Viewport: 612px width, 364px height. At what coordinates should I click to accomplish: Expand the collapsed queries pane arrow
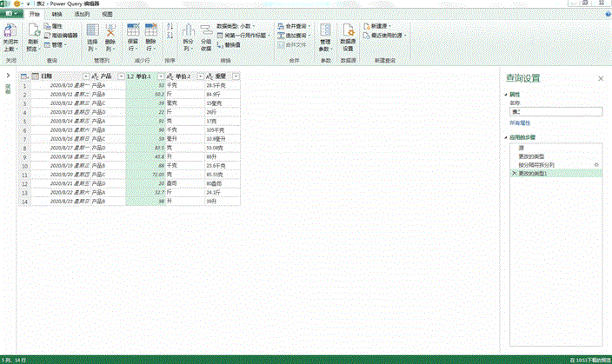tap(8, 77)
